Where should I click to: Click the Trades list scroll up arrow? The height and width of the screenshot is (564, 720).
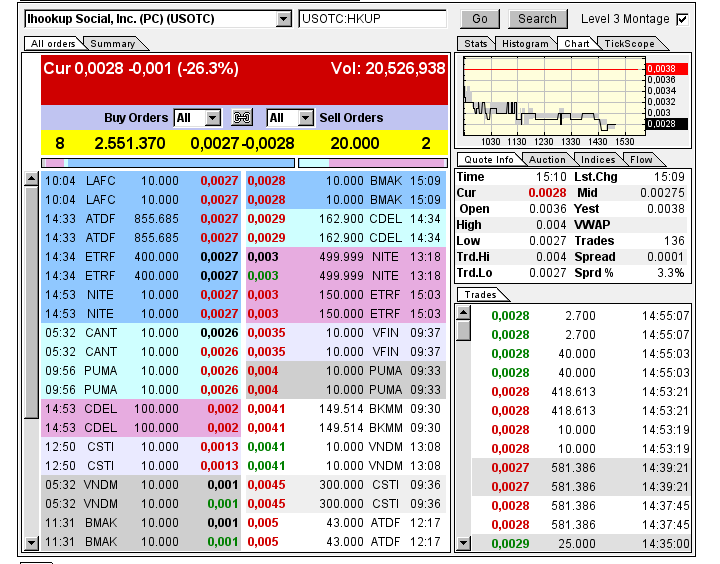click(463, 312)
